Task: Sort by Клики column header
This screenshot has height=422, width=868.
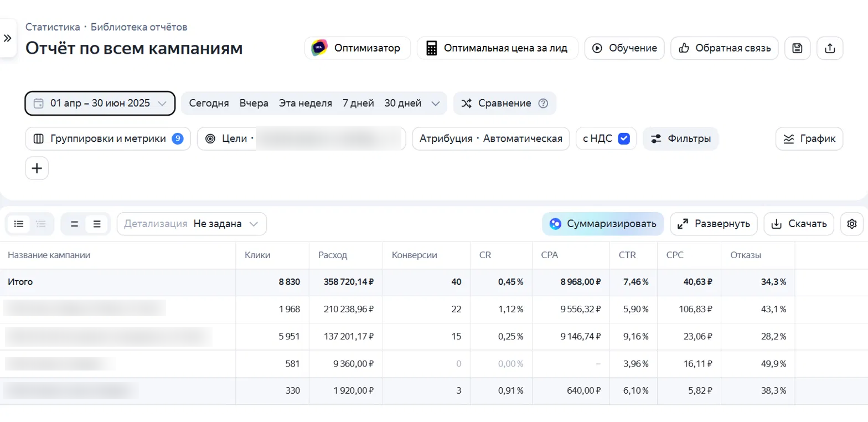Action: [257, 255]
